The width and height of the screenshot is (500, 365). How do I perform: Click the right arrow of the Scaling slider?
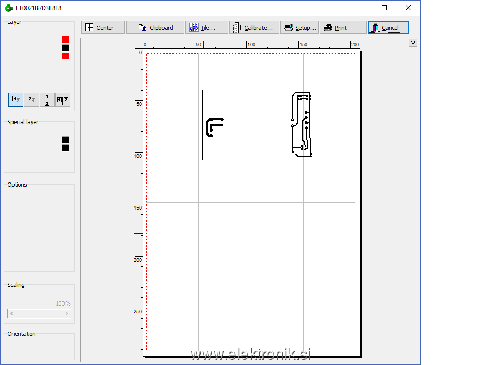click(x=67, y=313)
